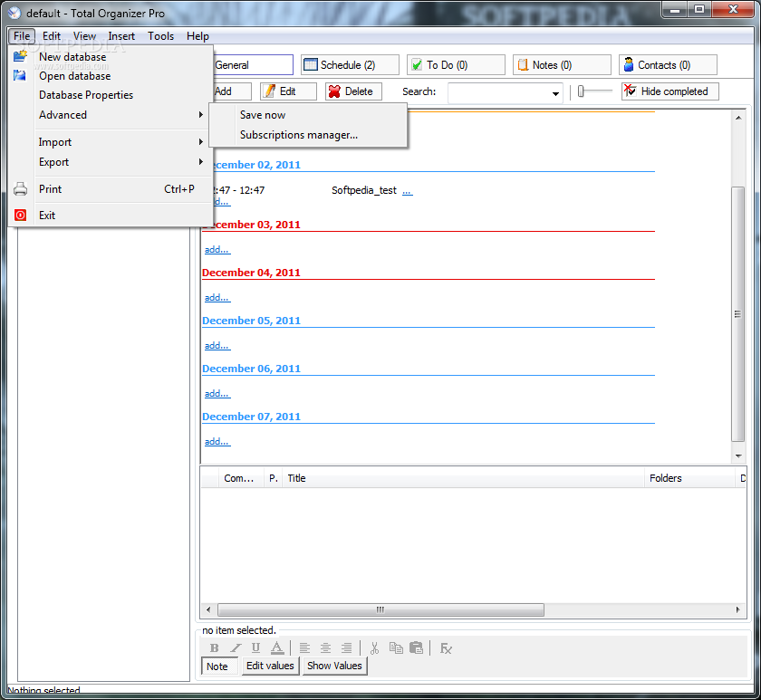Click the horizontal scrollbar right arrow

tap(737, 609)
